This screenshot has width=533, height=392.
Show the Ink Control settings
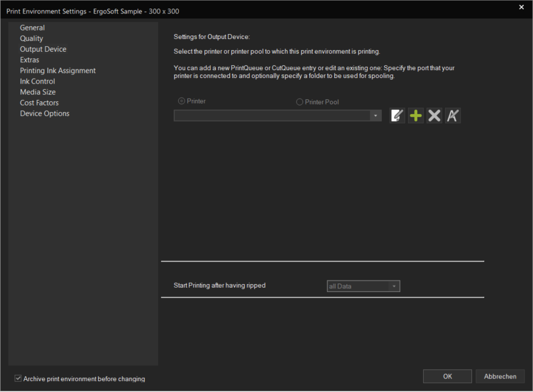click(x=37, y=82)
